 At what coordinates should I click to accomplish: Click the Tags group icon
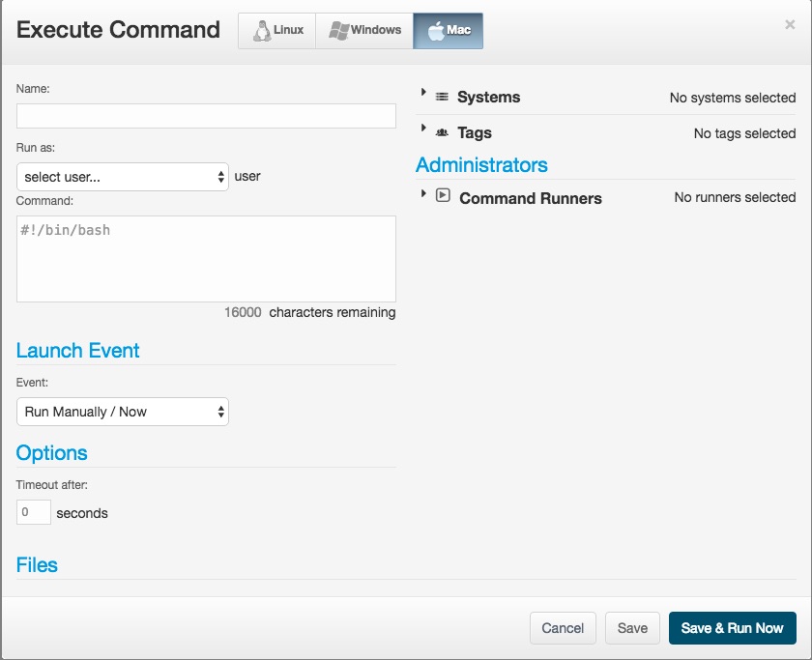pyautogui.click(x=442, y=133)
